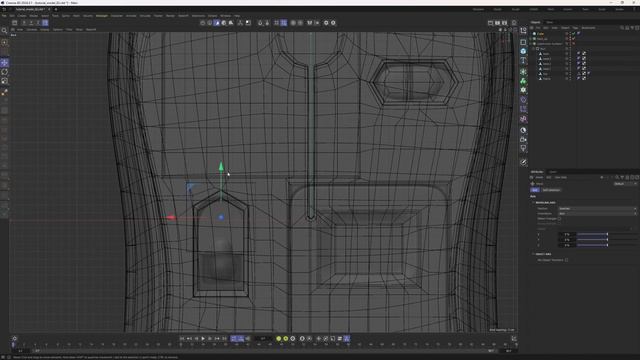Open the Layers tab next to Attributes

pyautogui.click(x=553, y=172)
